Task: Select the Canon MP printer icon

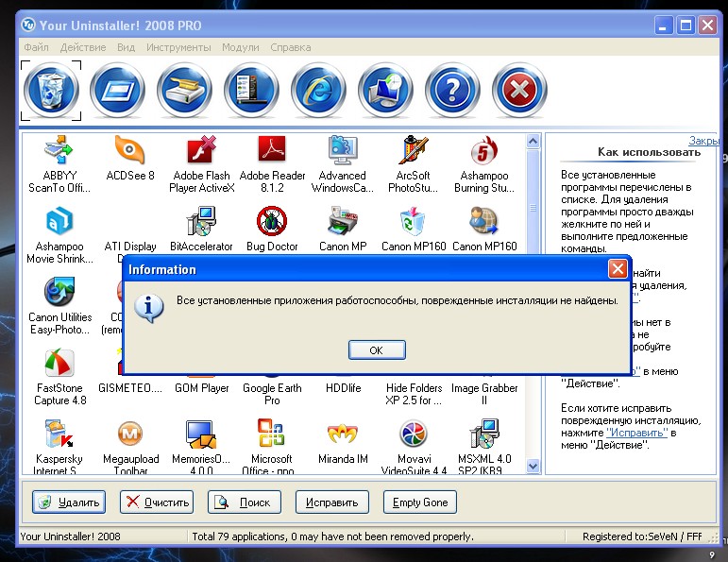Action: point(343,221)
